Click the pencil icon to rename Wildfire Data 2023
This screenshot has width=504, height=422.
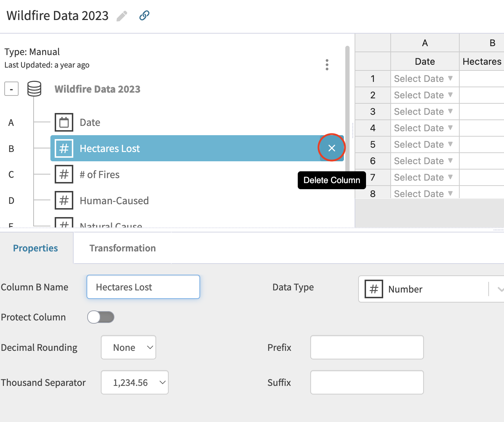tap(122, 15)
